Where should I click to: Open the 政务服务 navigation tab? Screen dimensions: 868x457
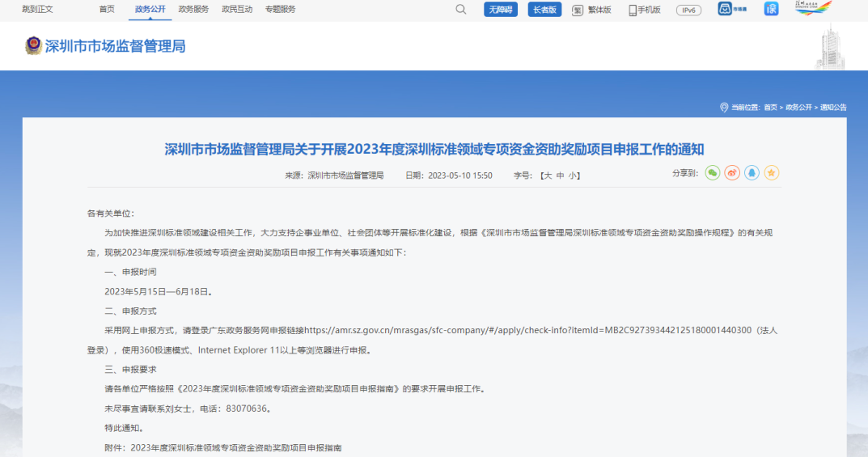coord(193,10)
